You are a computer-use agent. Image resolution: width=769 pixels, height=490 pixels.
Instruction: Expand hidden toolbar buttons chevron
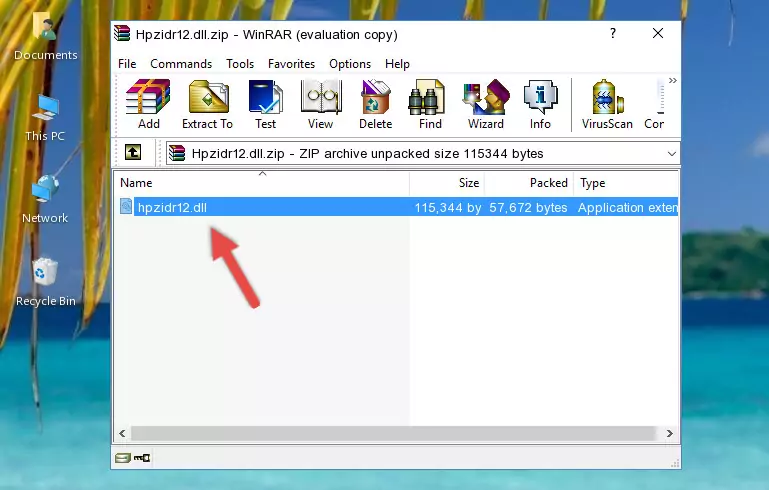point(672,80)
